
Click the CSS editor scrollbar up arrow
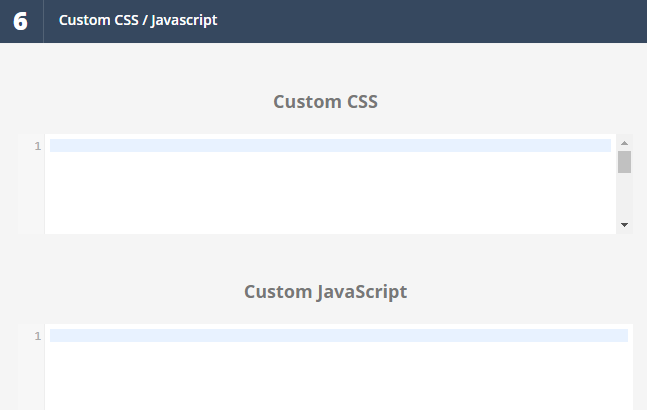(x=624, y=143)
